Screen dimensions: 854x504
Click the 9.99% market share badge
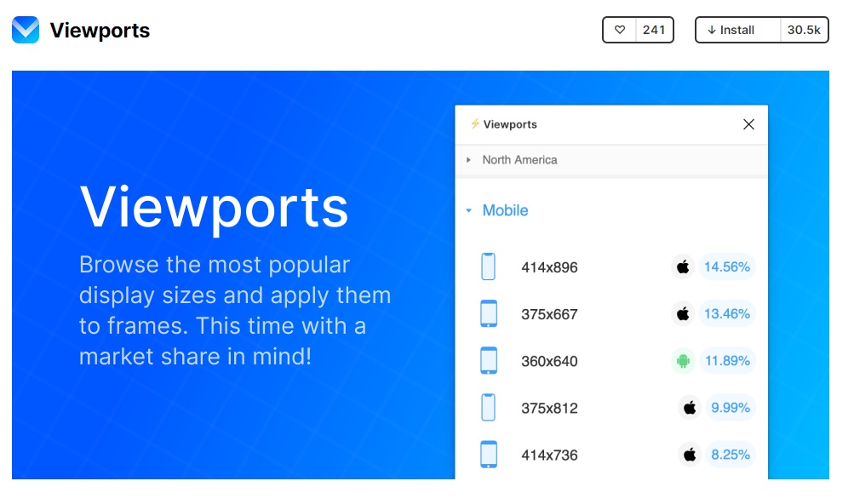coord(731,407)
